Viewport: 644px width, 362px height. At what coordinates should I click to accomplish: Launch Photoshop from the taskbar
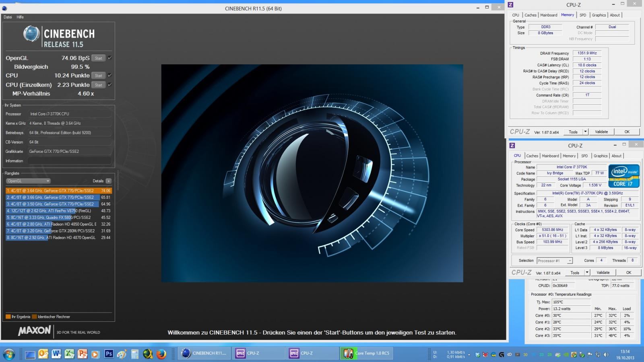coord(109,354)
